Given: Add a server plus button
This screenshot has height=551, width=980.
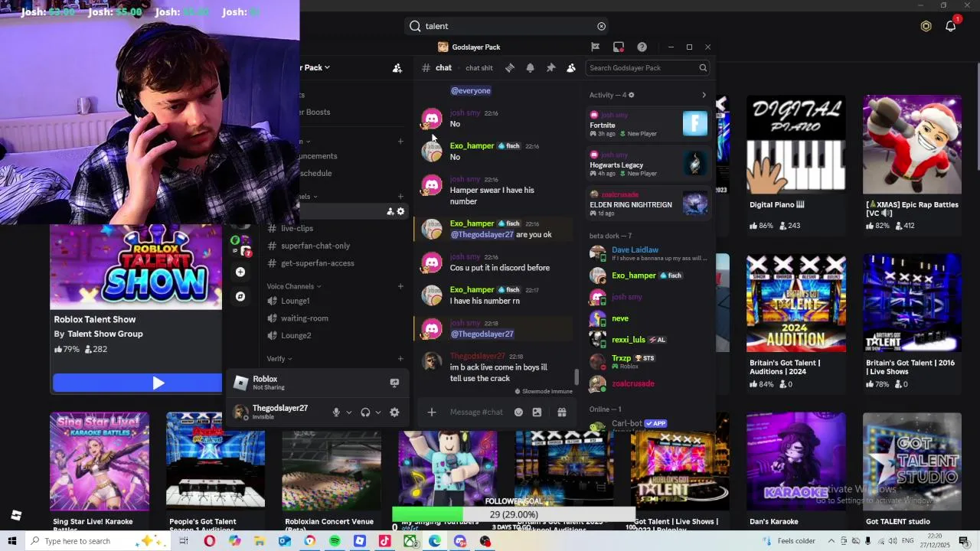Looking at the screenshot, I should [240, 272].
